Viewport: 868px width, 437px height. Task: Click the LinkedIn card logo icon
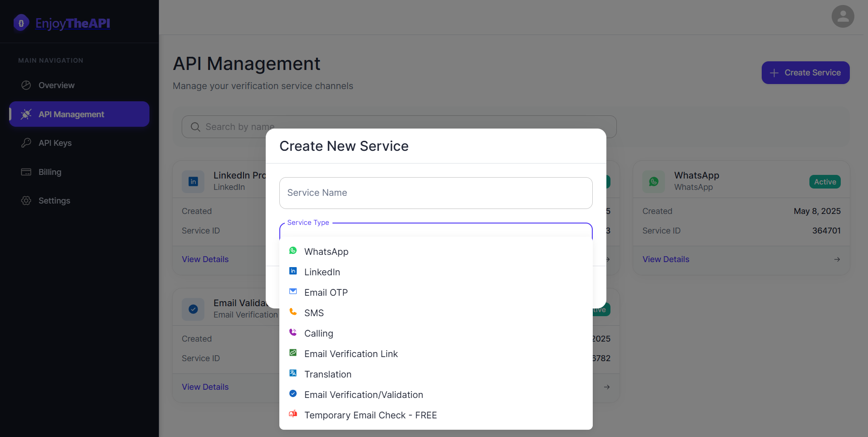[x=193, y=182]
